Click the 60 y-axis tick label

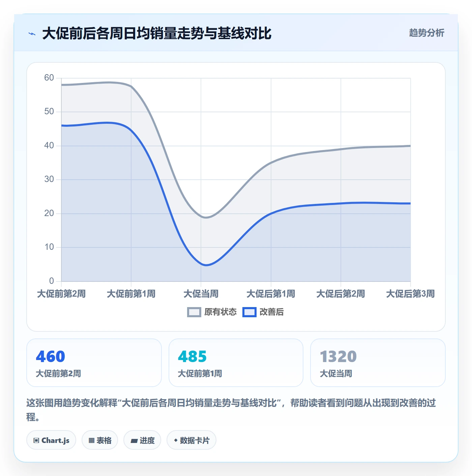tap(49, 78)
